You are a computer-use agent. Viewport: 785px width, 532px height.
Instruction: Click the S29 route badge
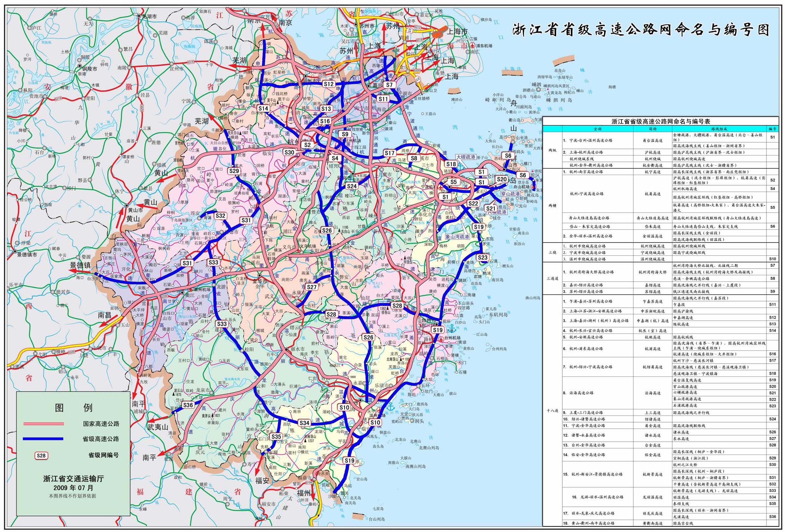pos(234,171)
